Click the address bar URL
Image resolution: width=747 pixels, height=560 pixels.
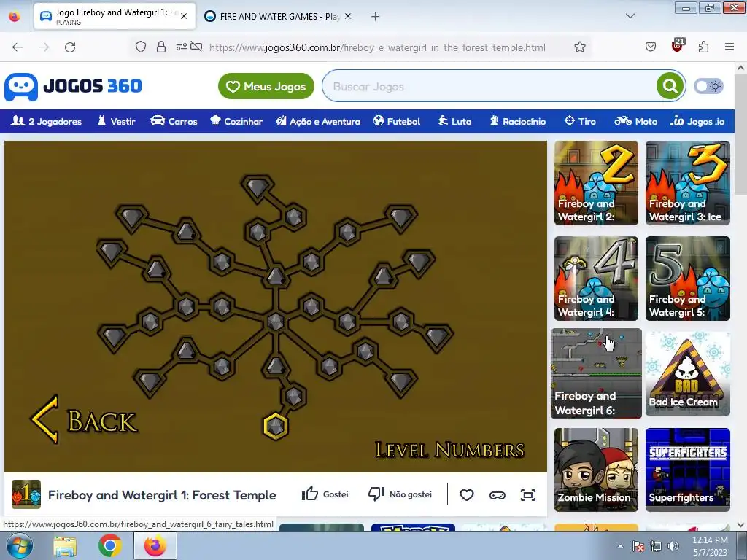coord(377,47)
